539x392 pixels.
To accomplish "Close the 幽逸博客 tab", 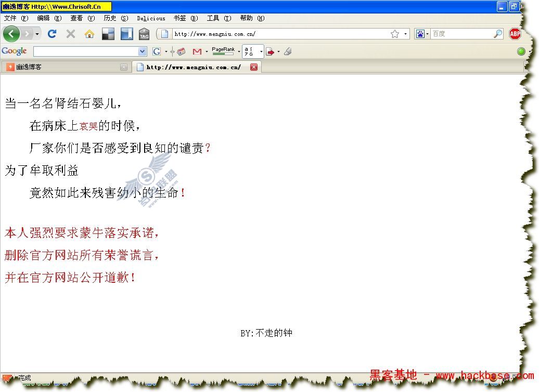I will 124,67.
